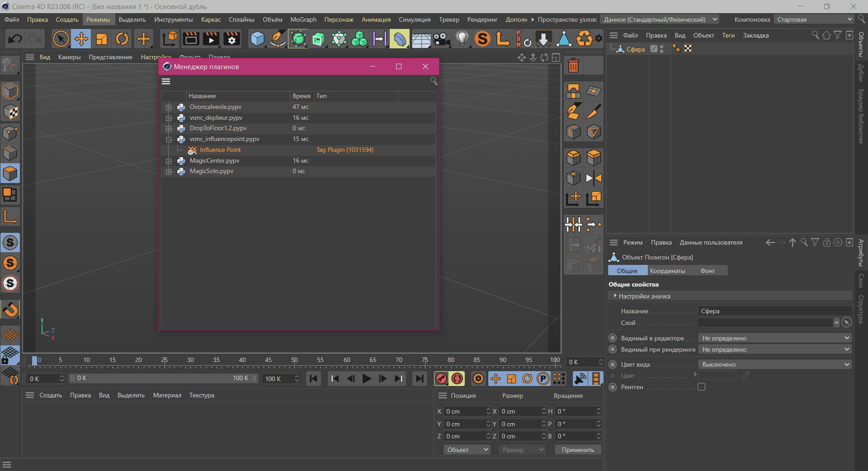Screen dimensions: 868x471
Task: Toggle Position keyframe recording button
Action: 495,379
